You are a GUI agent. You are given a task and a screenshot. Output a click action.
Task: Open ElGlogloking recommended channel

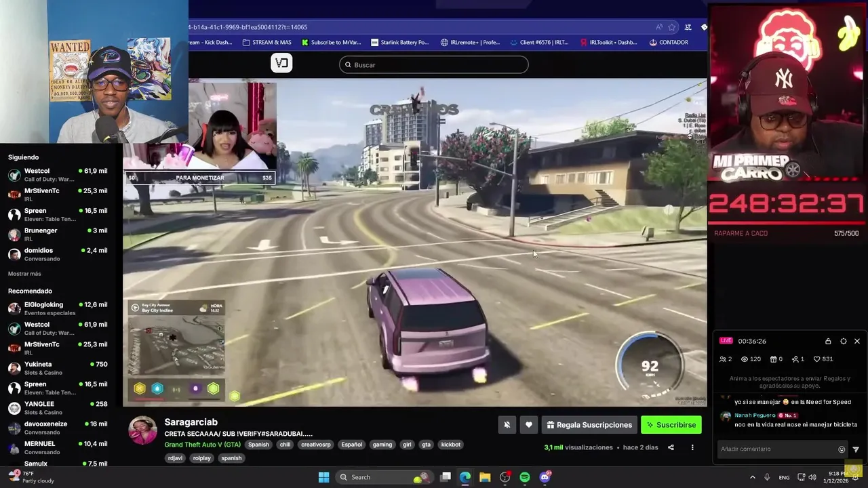point(58,308)
